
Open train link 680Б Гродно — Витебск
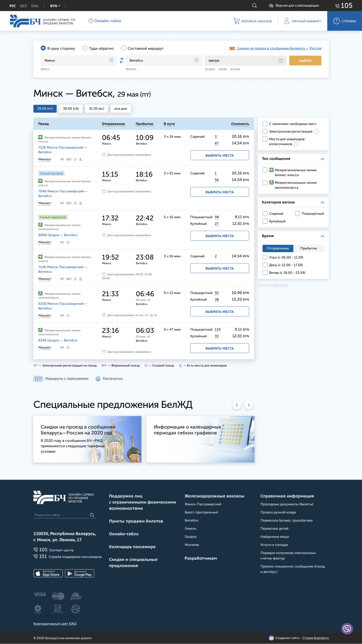tap(58, 235)
